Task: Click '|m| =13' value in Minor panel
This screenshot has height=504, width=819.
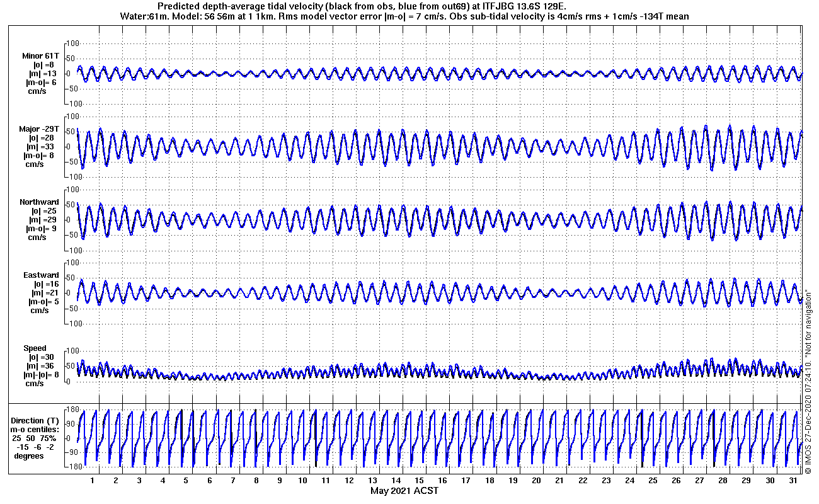Action: [x=44, y=74]
